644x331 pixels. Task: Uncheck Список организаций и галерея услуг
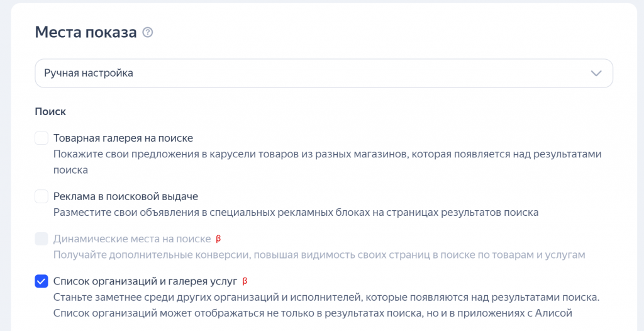tap(42, 281)
